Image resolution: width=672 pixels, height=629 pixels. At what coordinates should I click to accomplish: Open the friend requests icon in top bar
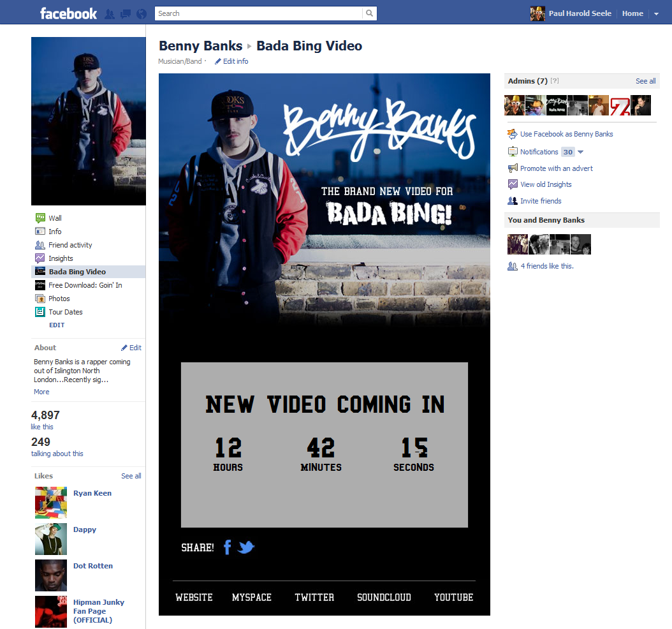point(110,14)
